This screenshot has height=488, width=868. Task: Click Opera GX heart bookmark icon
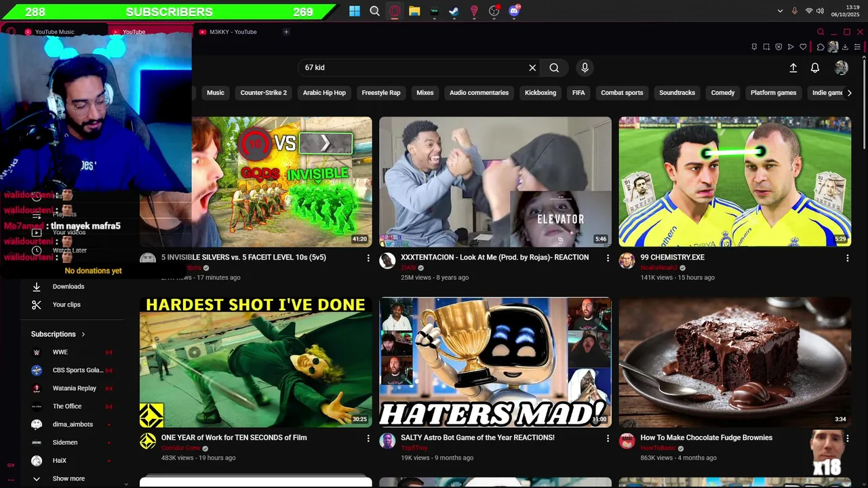803,47
